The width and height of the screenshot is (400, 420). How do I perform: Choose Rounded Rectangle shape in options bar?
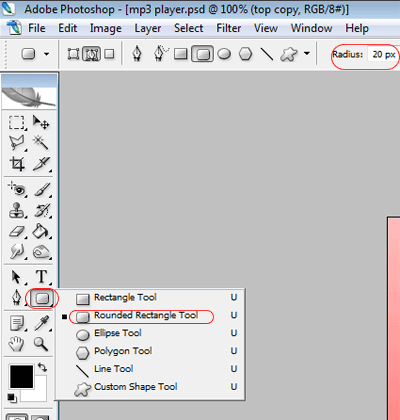(202, 54)
